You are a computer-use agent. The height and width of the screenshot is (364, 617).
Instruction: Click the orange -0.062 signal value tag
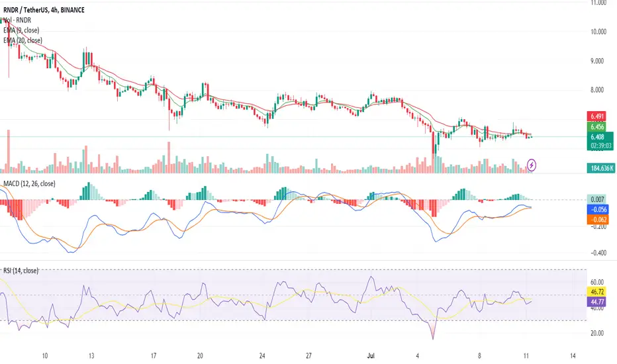[598, 220]
